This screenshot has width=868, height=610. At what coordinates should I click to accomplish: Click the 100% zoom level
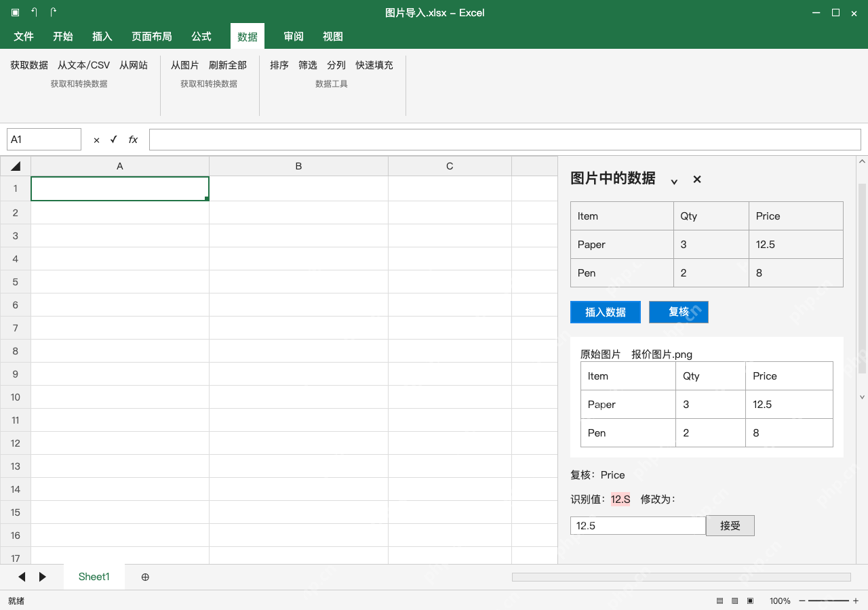780,601
